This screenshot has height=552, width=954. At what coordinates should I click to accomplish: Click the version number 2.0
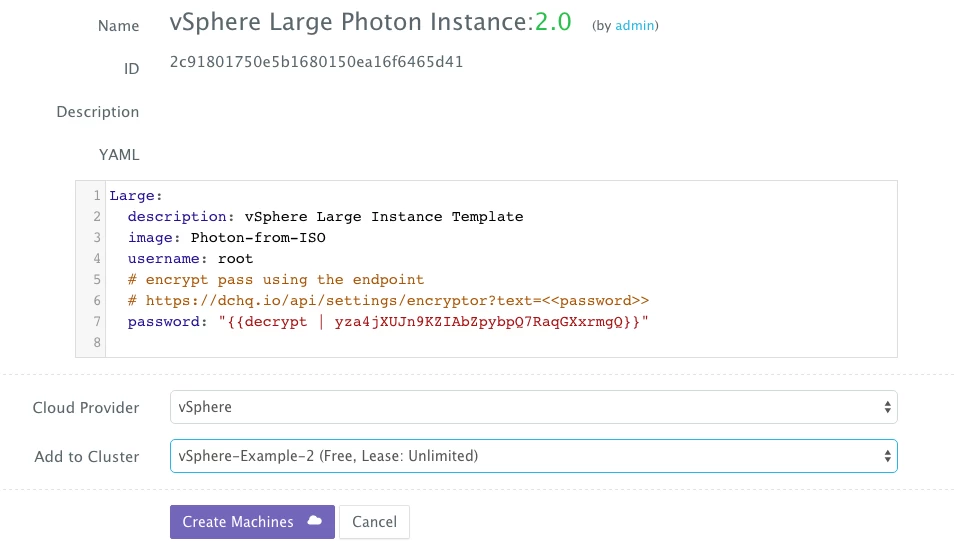553,22
